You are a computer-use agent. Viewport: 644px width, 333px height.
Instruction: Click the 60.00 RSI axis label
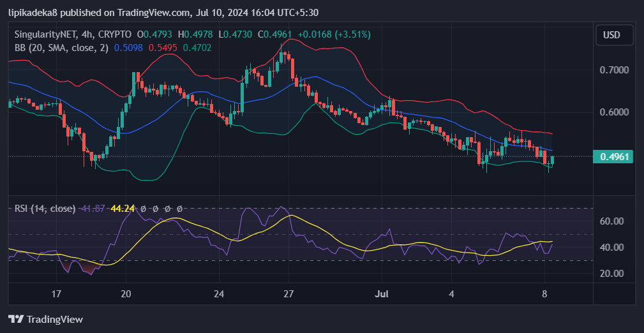click(612, 221)
